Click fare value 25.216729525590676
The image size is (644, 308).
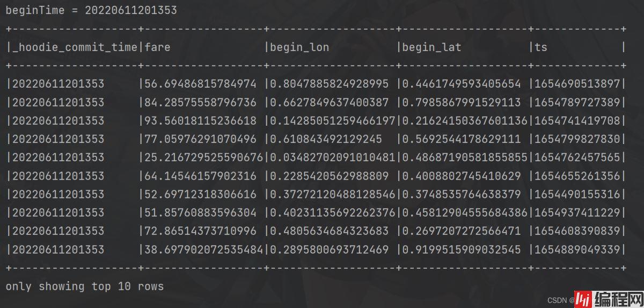[203, 157]
